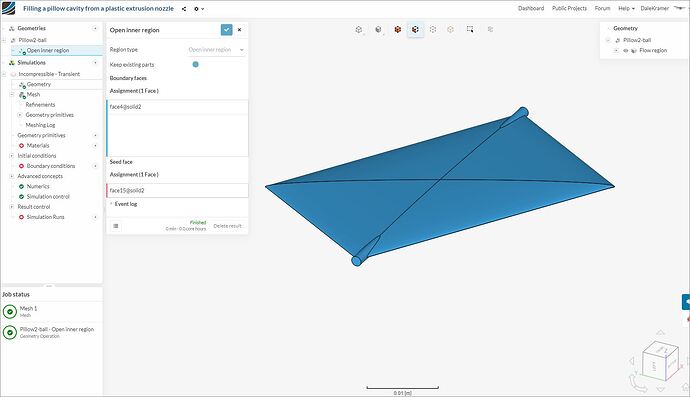
Task: Toggle the Keep existing parts switch
Action: [195, 64]
